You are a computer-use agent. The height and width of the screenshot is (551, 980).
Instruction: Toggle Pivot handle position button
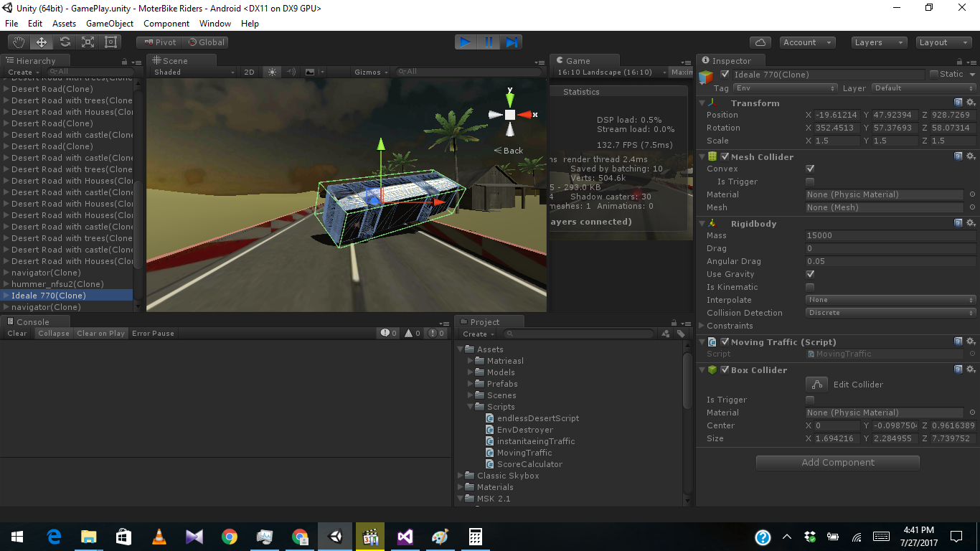click(159, 42)
